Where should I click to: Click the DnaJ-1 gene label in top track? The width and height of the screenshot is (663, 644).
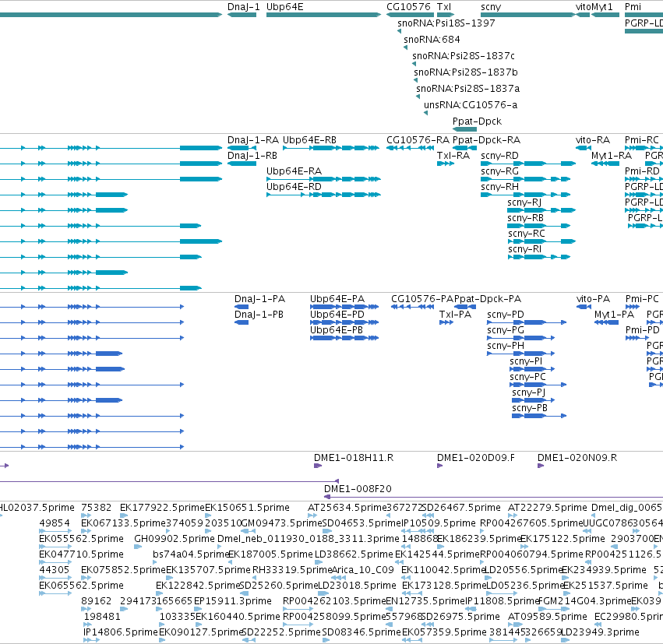(x=244, y=7)
